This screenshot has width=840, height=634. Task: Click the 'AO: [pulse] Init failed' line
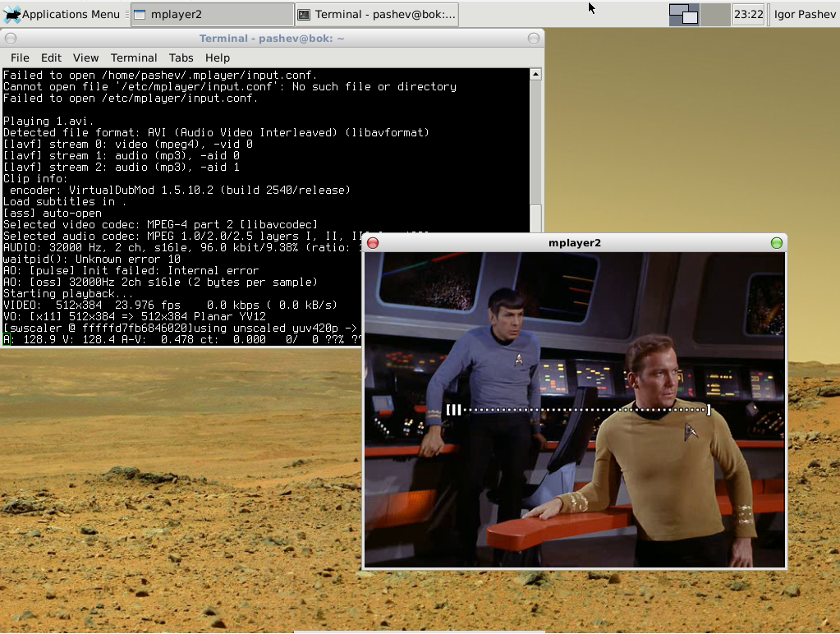click(131, 271)
